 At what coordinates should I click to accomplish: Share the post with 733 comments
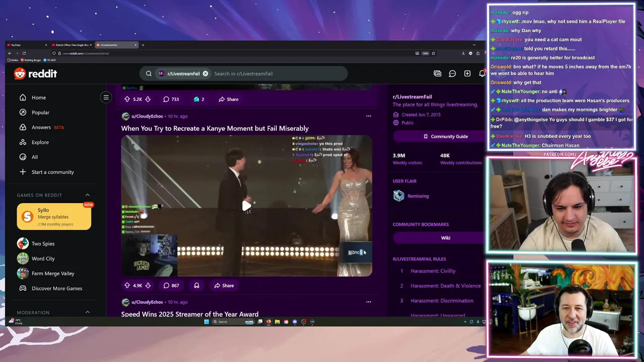click(228, 100)
